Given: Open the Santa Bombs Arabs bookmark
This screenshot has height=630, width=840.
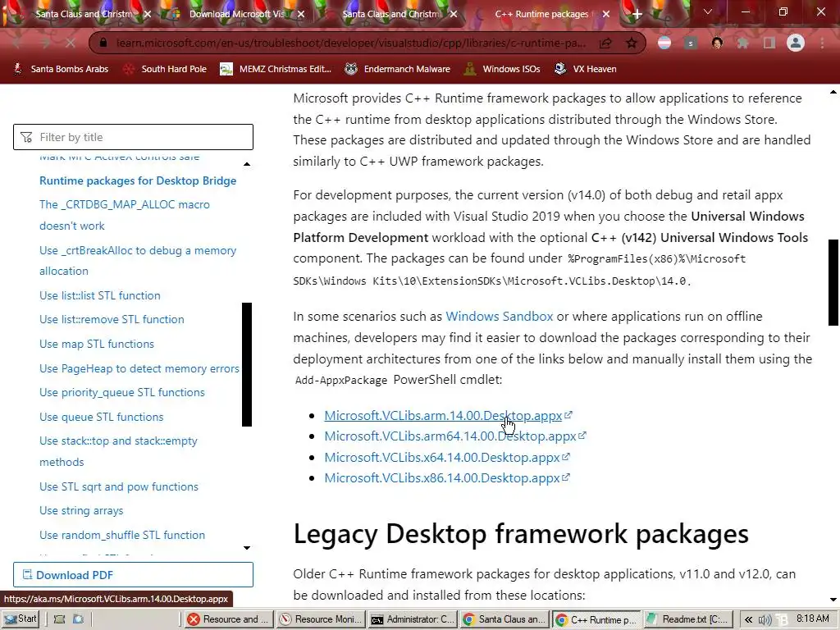Looking at the screenshot, I should coord(61,69).
